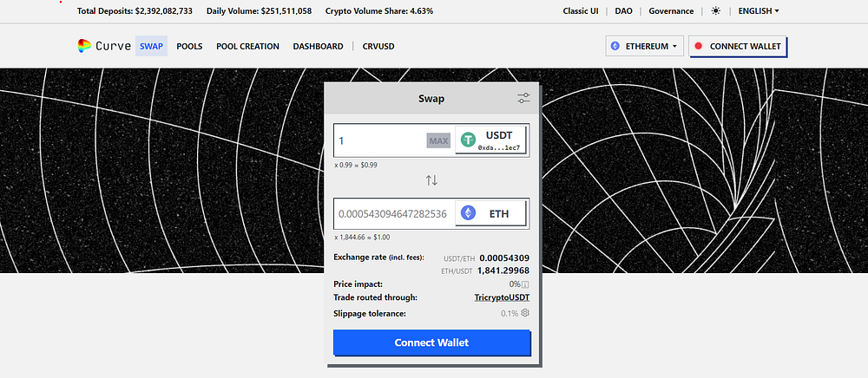Go to the Swap tab
This screenshot has width=868, height=378.
151,47
